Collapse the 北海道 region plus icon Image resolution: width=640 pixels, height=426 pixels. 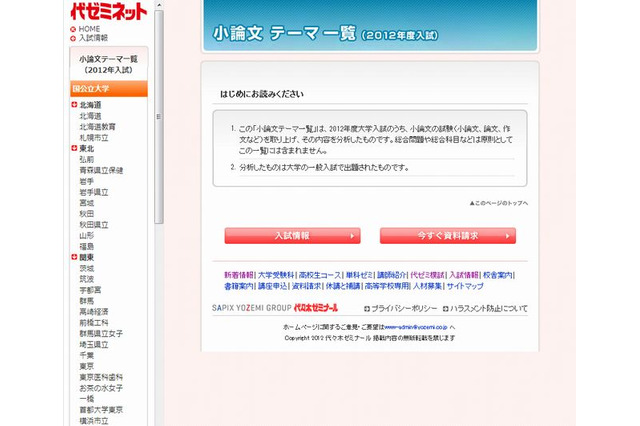click(74, 105)
